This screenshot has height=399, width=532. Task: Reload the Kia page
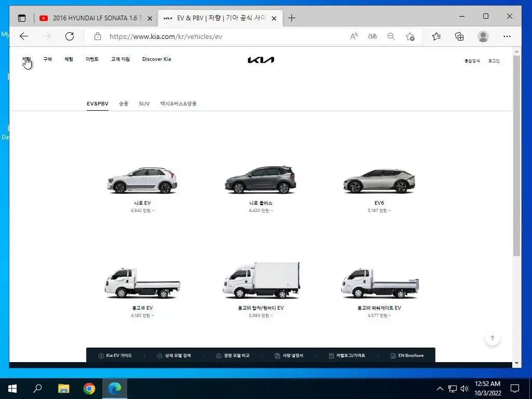70,36
